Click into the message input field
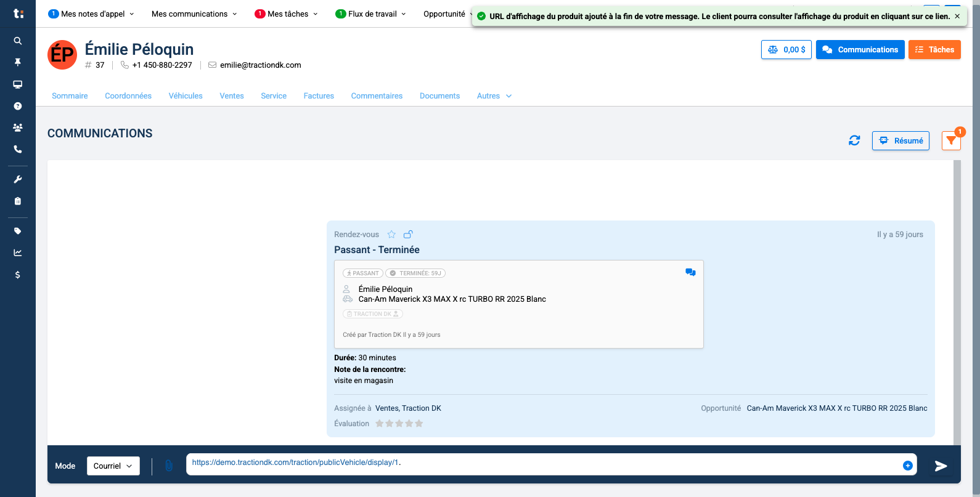Viewport: 980px width, 497px height. 542,464
